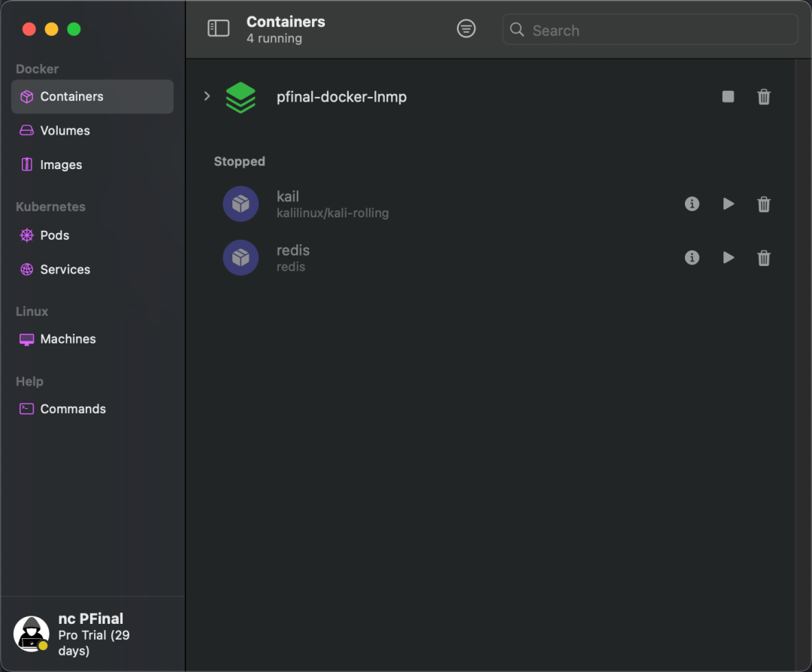Viewport: 812px width, 672px height.
Task: Open Kubernetes Services
Action: pyautogui.click(x=92, y=269)
